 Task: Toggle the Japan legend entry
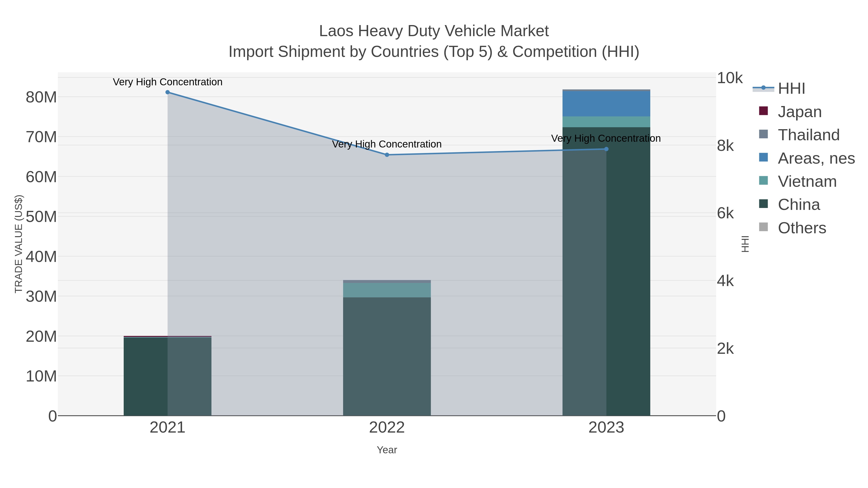[x=790, y=112]
